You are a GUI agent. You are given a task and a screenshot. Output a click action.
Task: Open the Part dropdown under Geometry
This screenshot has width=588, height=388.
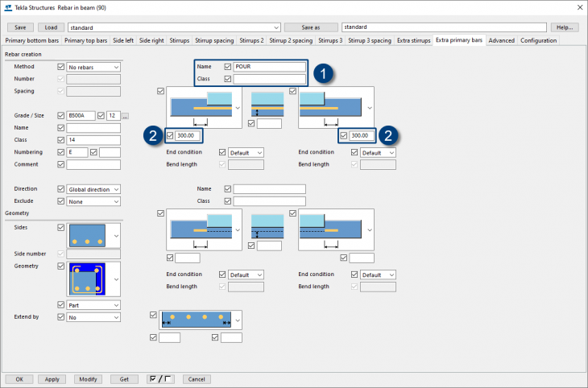[x=93, y=305]
